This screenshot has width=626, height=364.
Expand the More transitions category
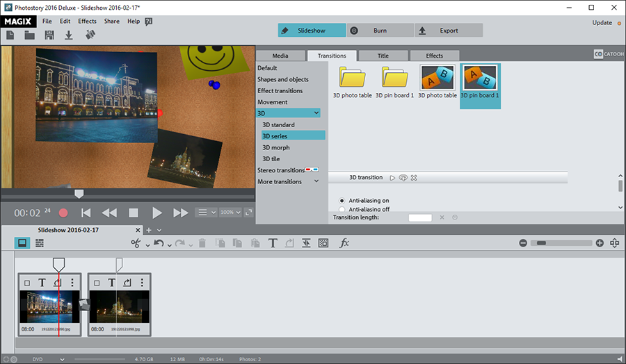(316, 182)
